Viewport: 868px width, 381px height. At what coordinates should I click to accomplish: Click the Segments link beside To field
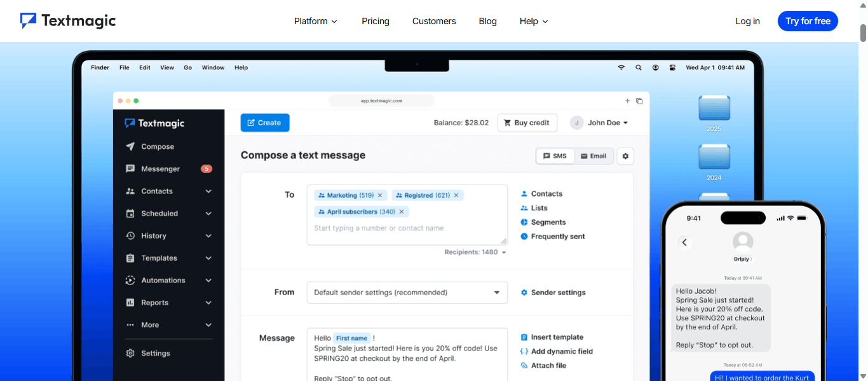543,223
